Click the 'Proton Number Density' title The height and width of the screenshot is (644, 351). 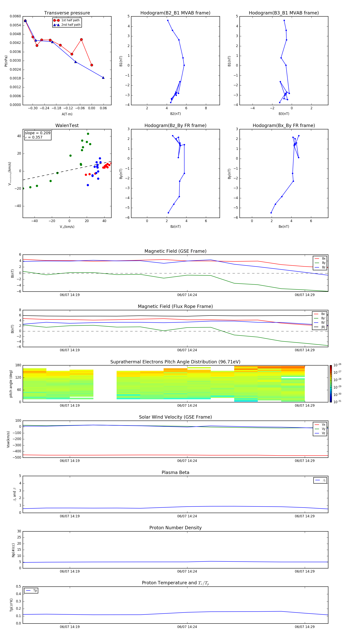[175, 528]
